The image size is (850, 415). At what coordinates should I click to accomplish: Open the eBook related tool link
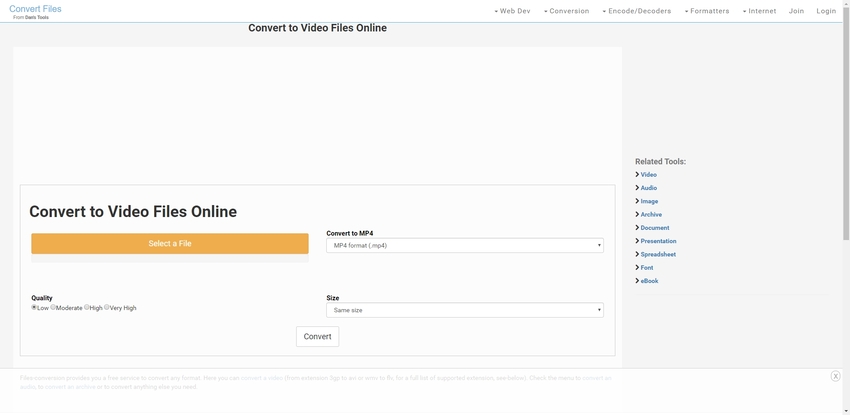pyautogui.click(x=649, y=281)
